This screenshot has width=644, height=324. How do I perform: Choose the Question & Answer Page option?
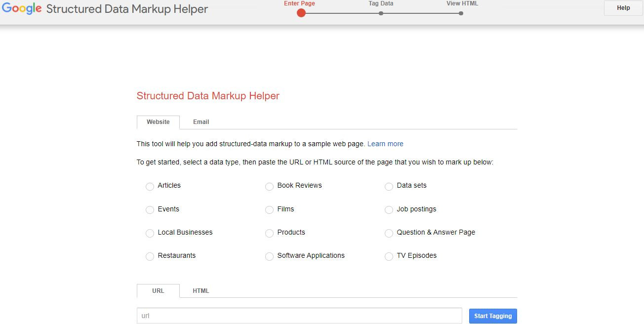click(389, 233)
